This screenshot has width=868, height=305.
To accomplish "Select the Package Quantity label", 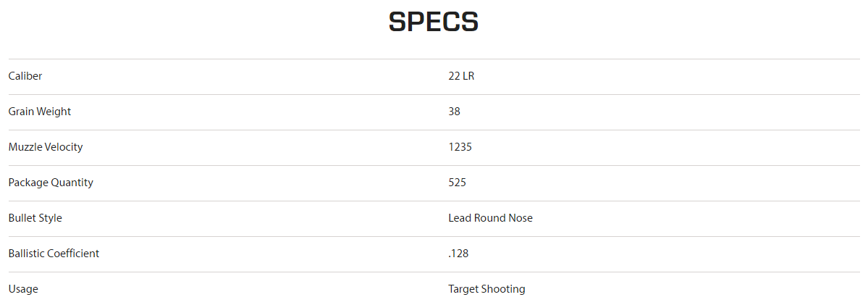I will pos(51,183).
